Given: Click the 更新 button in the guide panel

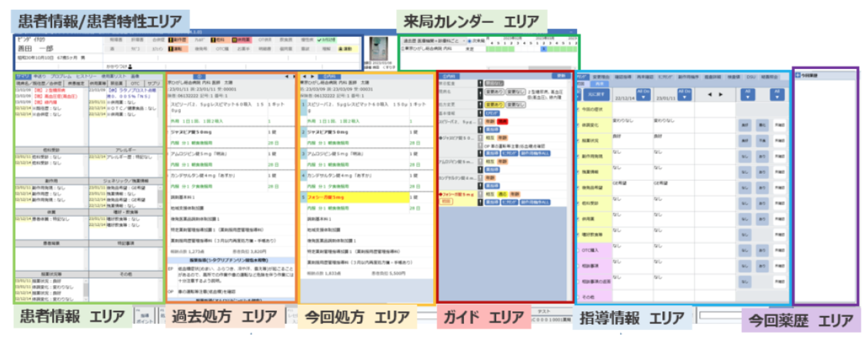Looking at the screenshot, I should click(x=561, y=76).
